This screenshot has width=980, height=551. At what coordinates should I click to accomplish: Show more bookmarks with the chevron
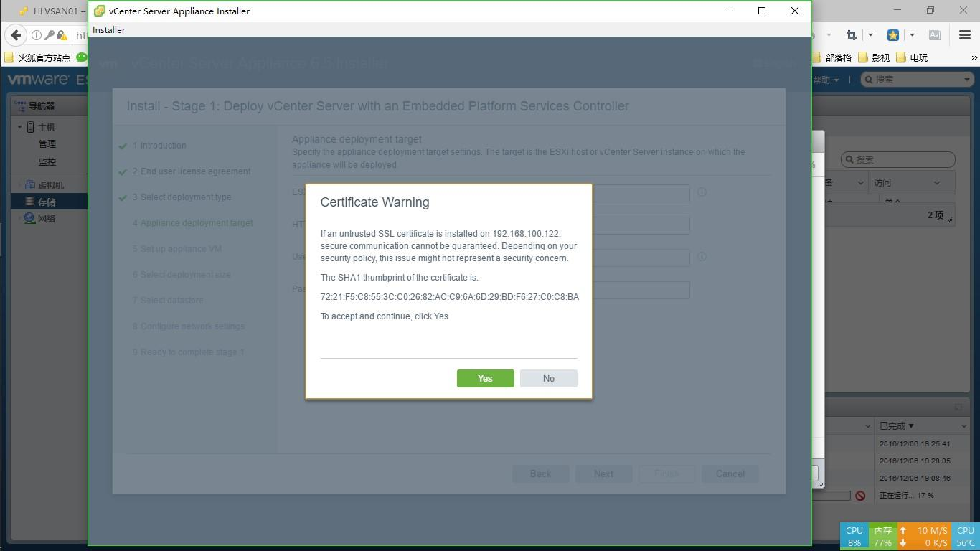(x=974, y=57)
